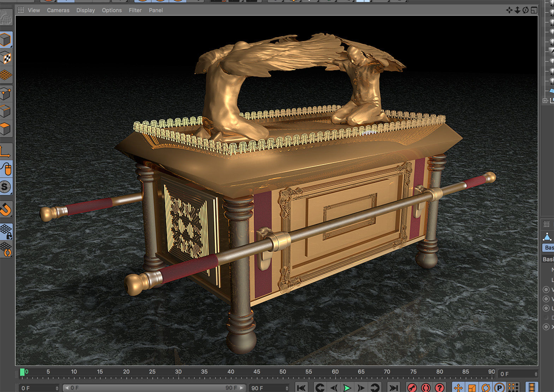
Task: Click the left arrow of preview range slider
Action: [x=66, y=388]
